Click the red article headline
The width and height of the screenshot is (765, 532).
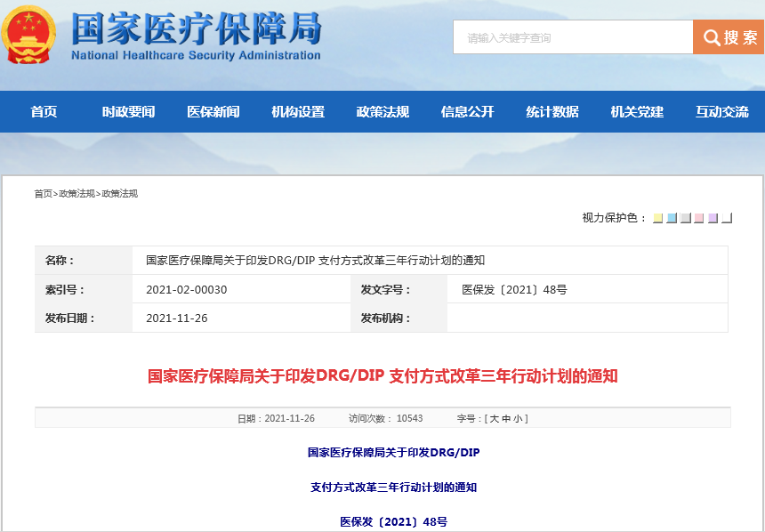[382, 376]
